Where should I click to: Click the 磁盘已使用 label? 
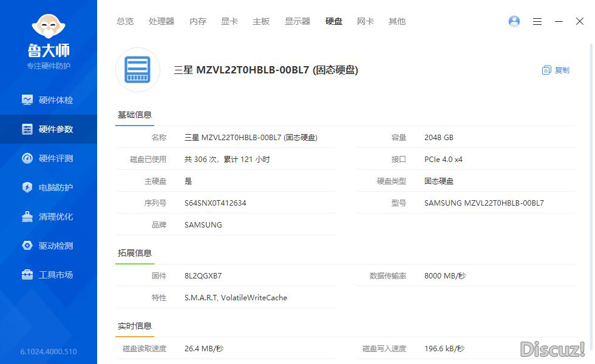pyautogui.click(x=148, y=159)
